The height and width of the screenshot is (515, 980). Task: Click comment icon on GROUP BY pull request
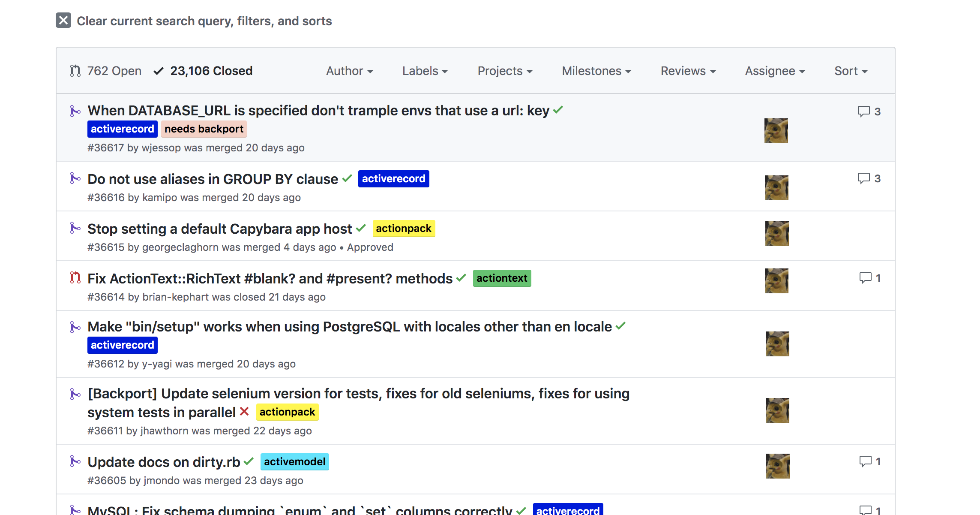click(863, 178)
